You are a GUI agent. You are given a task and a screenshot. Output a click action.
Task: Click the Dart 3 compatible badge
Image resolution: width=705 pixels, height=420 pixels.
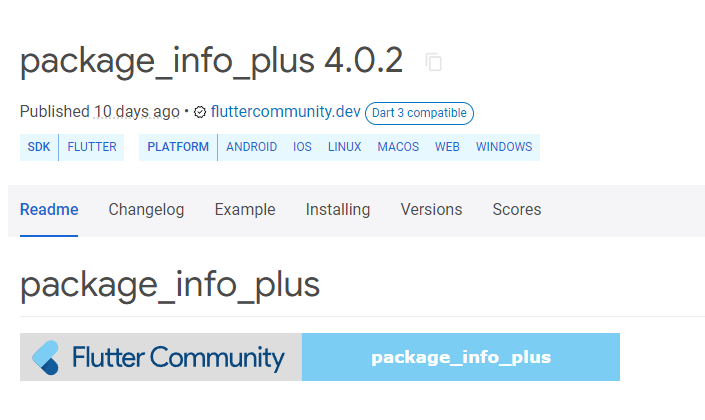[419, 113]
